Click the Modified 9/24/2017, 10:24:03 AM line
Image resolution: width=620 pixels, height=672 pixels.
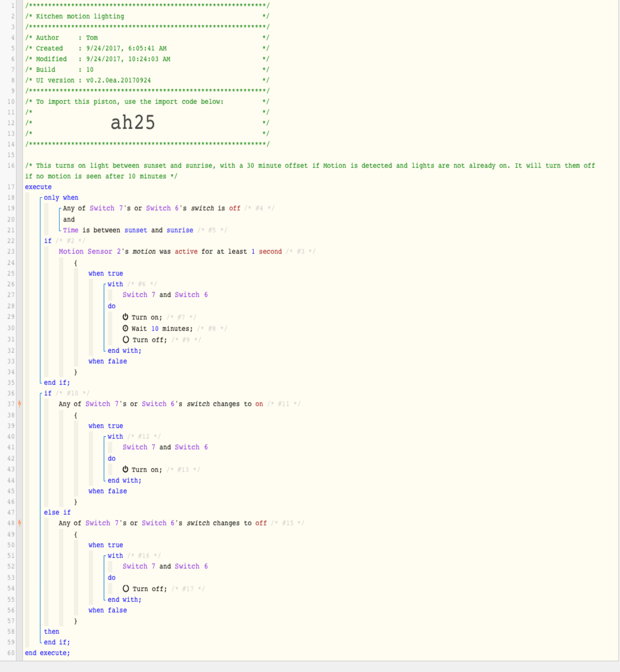point(147,59)
